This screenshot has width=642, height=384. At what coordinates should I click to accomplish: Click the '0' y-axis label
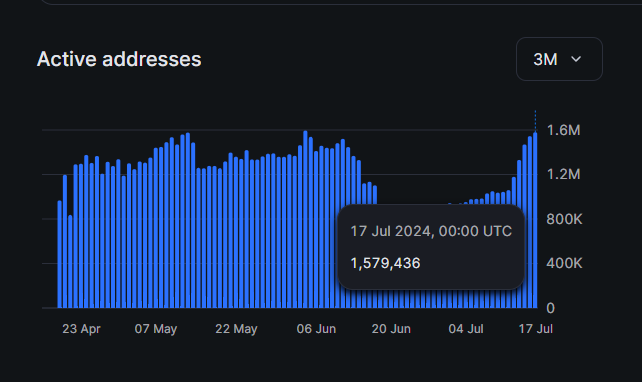coord(551,308)
